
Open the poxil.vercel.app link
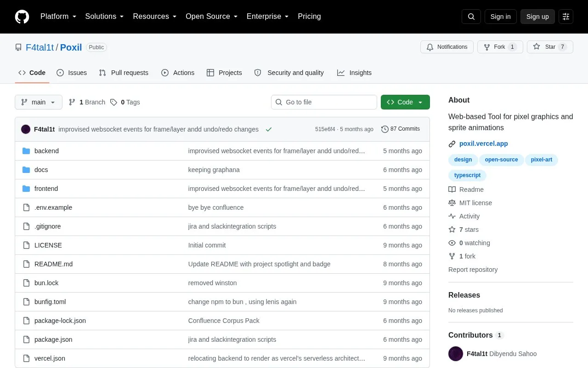tap(484, 144)
